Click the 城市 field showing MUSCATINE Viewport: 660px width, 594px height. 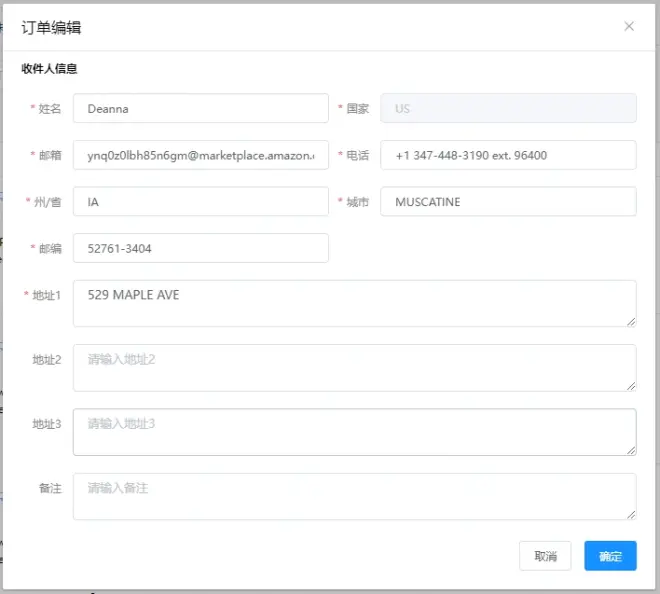coord(508,202)
